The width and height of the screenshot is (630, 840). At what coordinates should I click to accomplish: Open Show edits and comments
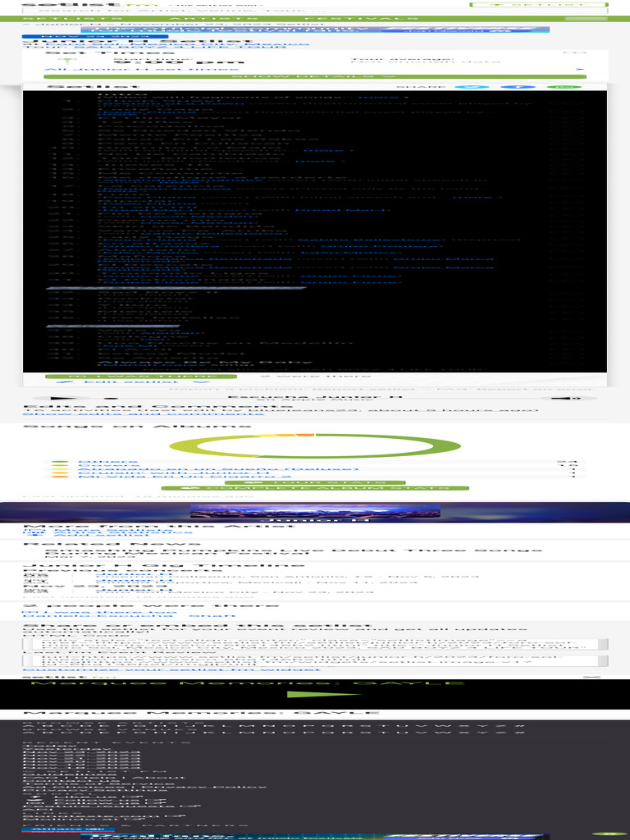click(x=143, y=413)
